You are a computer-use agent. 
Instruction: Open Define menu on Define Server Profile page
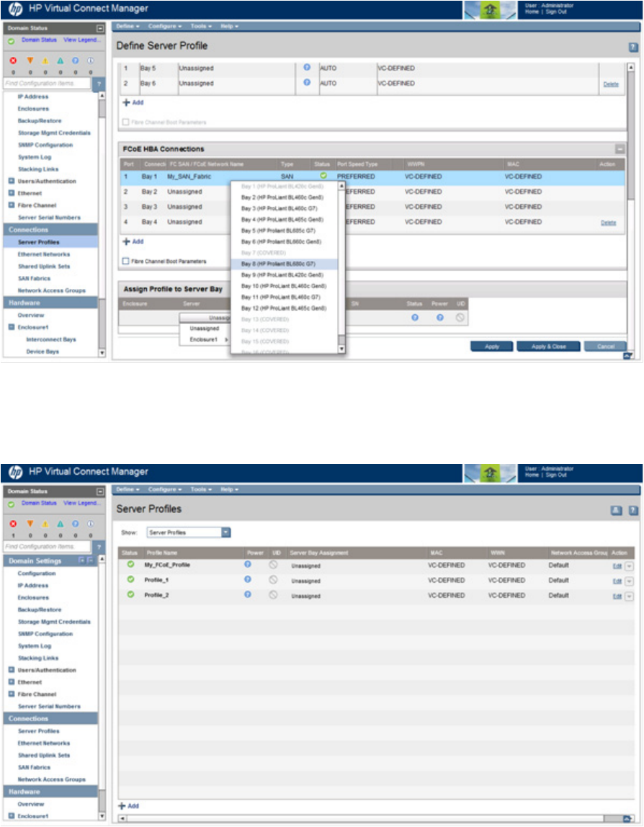point(128,26)
